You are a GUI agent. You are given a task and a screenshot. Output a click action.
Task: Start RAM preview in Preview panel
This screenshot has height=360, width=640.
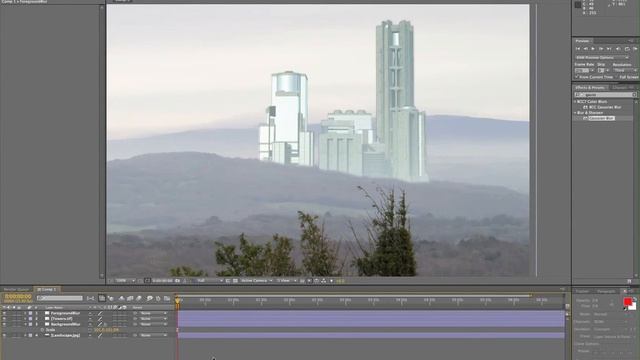636,49
